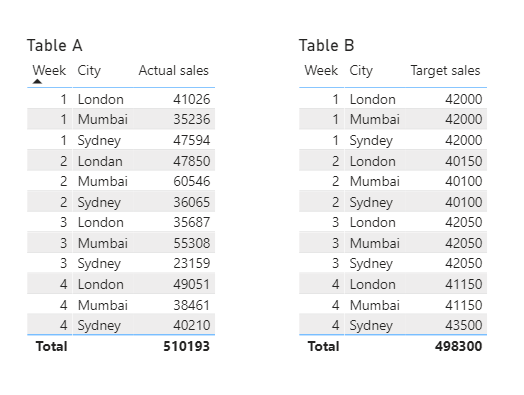Click the Table B title

pos(326,45)
